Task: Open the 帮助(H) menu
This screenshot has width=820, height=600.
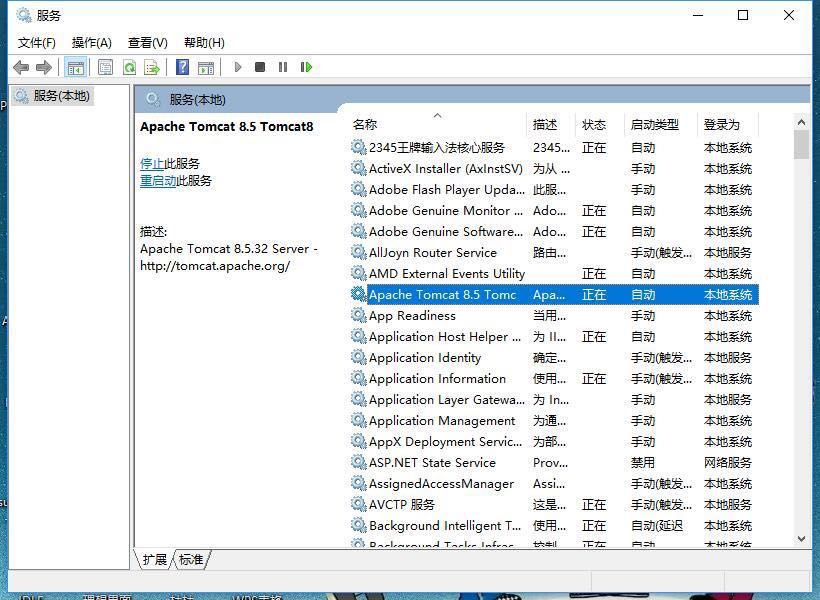Action: click(x=204, y=42)
